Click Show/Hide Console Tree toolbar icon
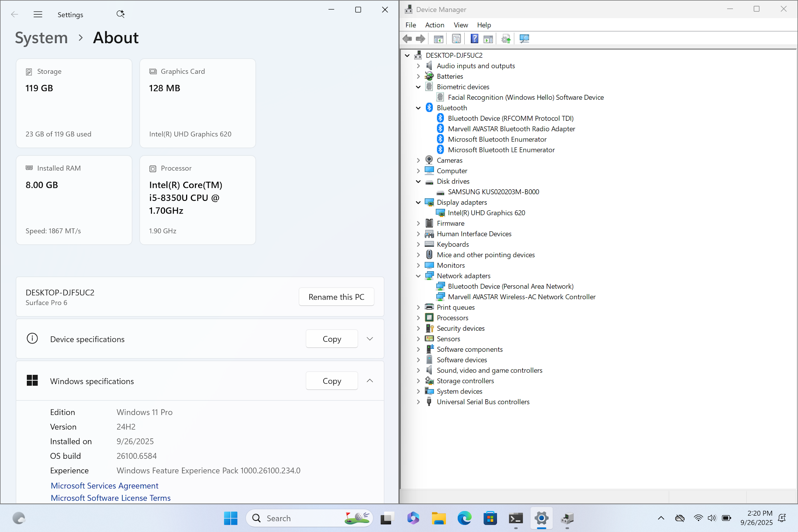 click(x=439, y=39)
